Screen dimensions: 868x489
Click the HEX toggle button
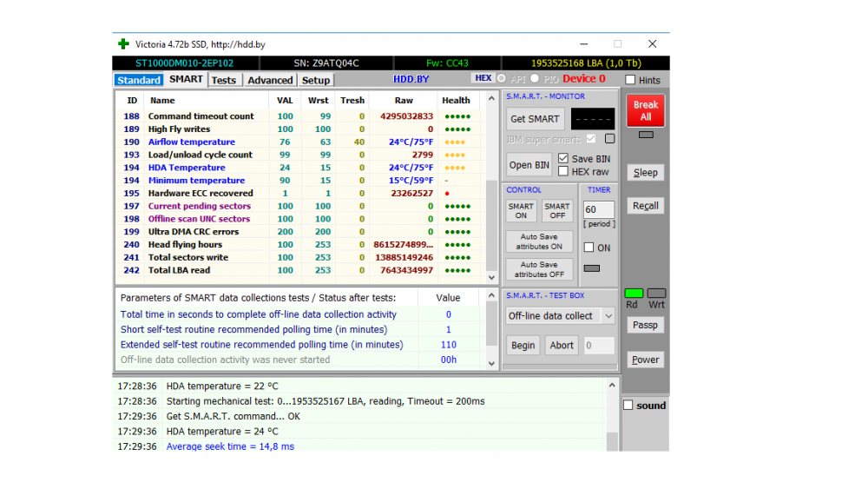click(483, 78)
